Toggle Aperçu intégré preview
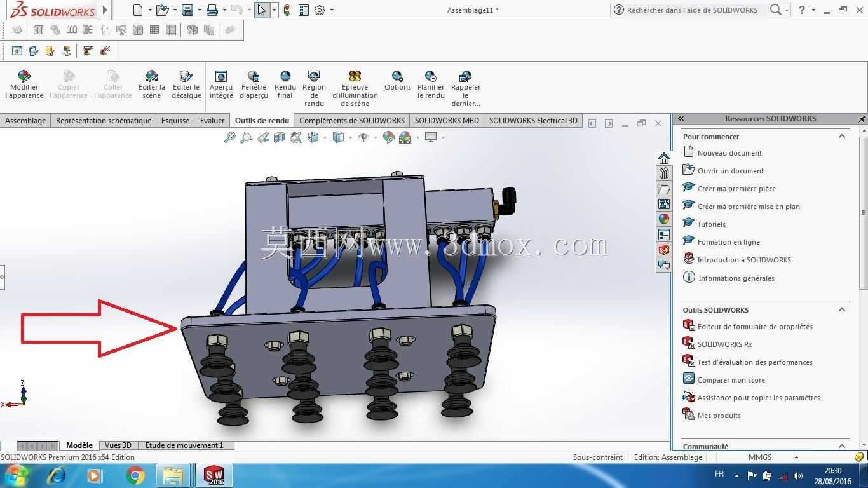The width and height of the screenshot is (868, 488). (221, 85)
